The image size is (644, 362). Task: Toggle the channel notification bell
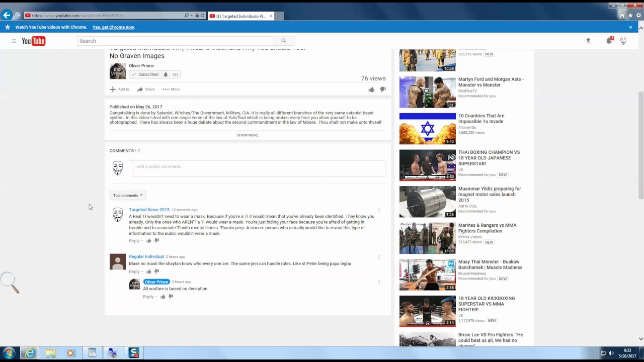click(x=166, y=74)
